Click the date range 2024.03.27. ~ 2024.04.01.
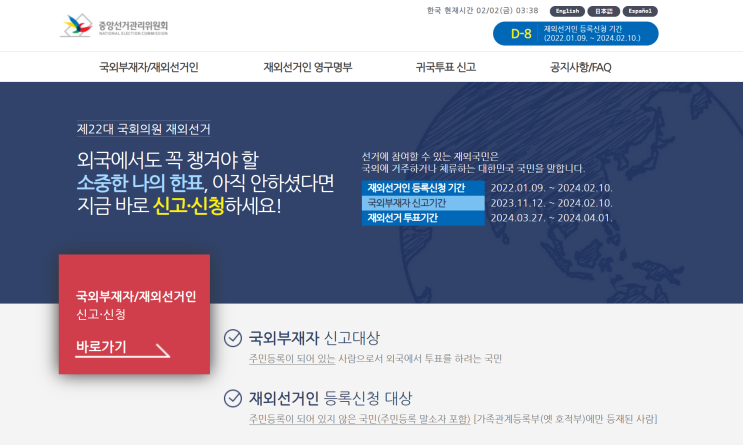Screen dimensions: 743x445 click(552, 218)
